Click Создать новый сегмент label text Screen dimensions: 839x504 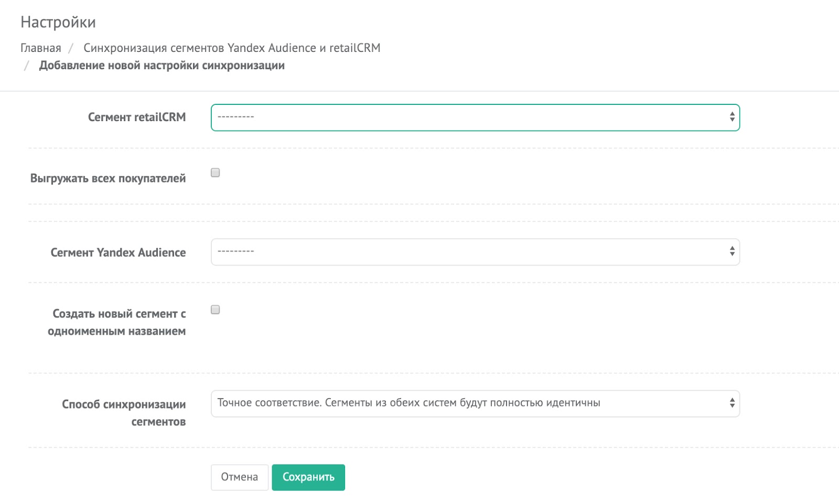pyautogui.click(x=116, y=323)
